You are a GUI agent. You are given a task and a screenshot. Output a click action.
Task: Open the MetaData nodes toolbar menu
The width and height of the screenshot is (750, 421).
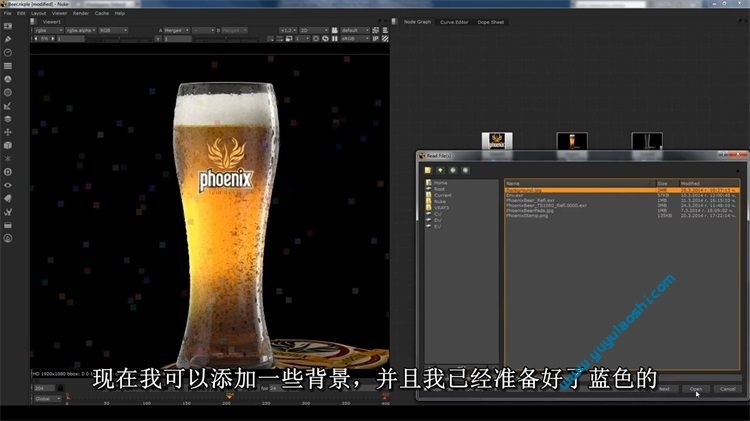coord(8,198)
